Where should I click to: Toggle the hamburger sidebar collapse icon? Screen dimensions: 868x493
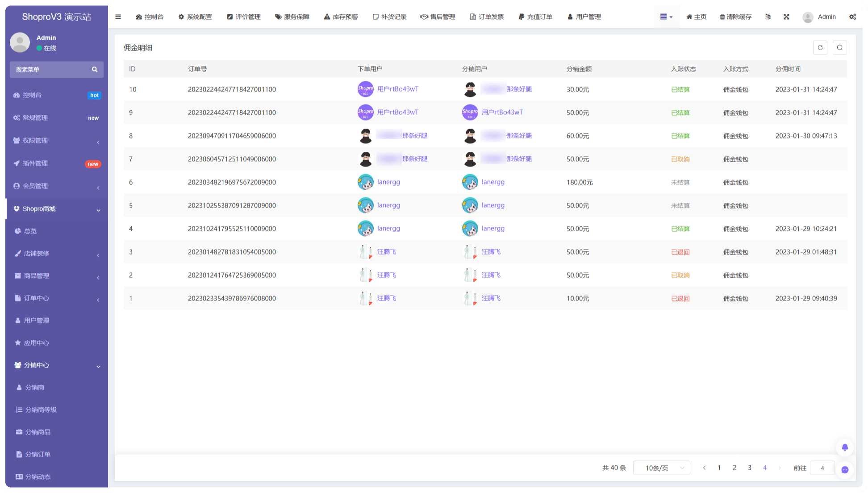click(118, 17)
